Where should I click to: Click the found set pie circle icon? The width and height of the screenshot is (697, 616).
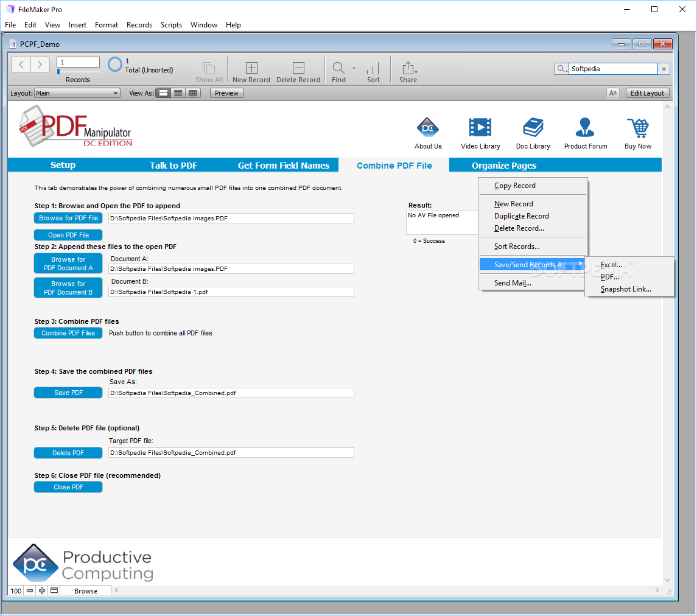click(114, 65)
